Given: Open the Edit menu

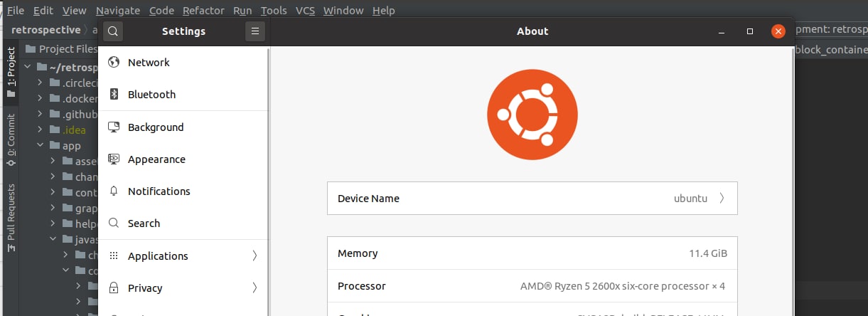Looking at the screenshot, I should click(x=43, y=11).
